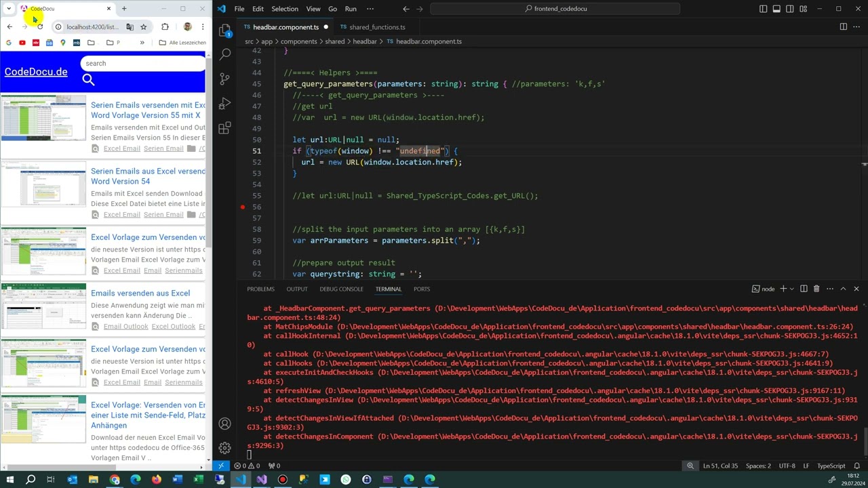The height and width of the screenshot is (488, 868).
Task: Open editor More Actions ellipsis
Action: 856,27
